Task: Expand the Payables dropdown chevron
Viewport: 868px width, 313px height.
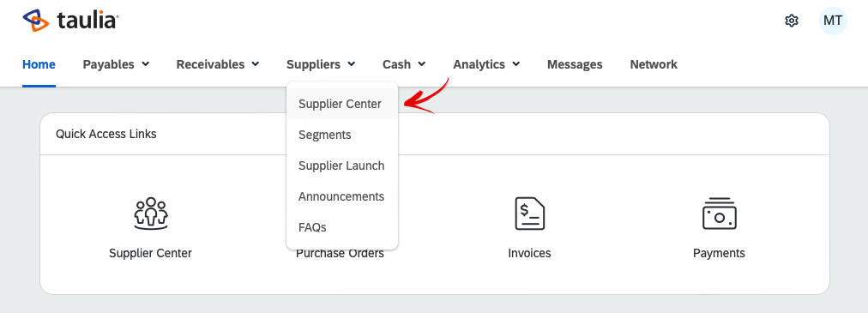Action: [x=146, y=64]
